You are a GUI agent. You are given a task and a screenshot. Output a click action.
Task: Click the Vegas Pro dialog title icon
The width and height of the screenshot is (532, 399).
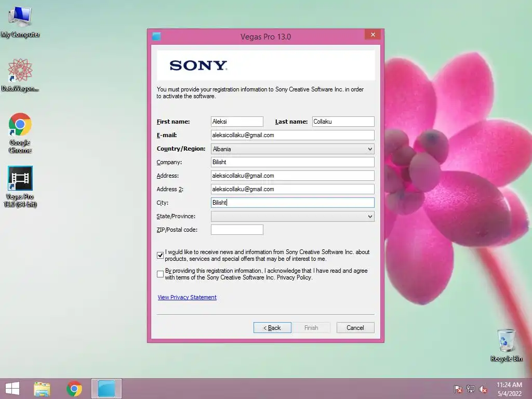[x=156, y=36]
